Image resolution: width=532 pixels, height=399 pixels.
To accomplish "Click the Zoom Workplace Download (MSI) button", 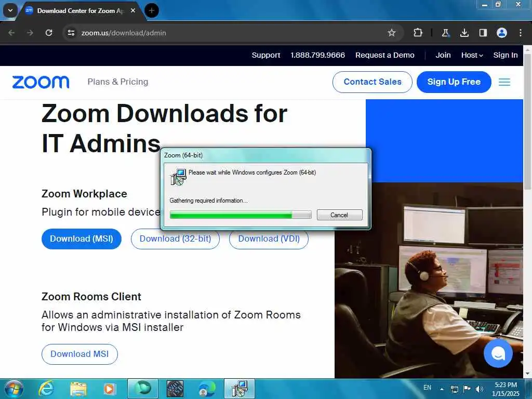I will (x=82, y=239).
